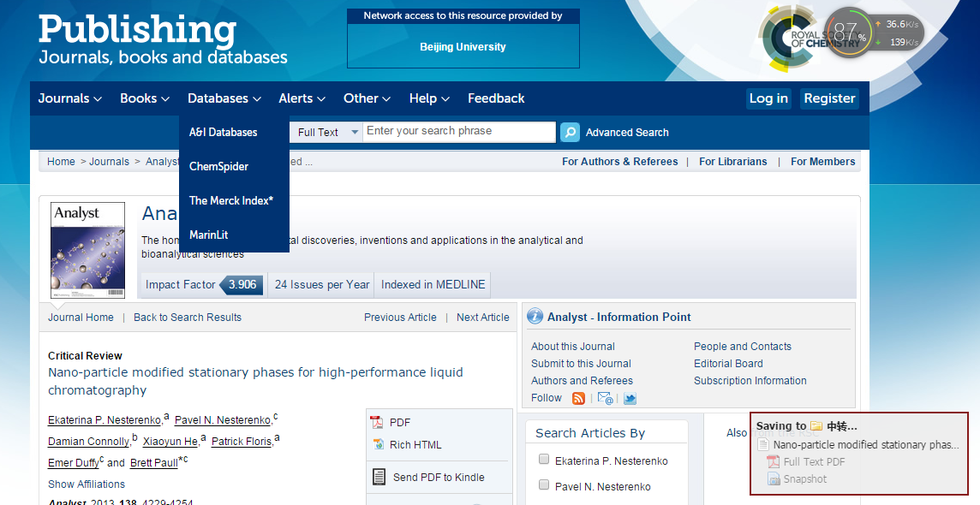Open author Emer Duffy link
The width and height of the screenshot is (980, 505).
(x=74, y=463)
